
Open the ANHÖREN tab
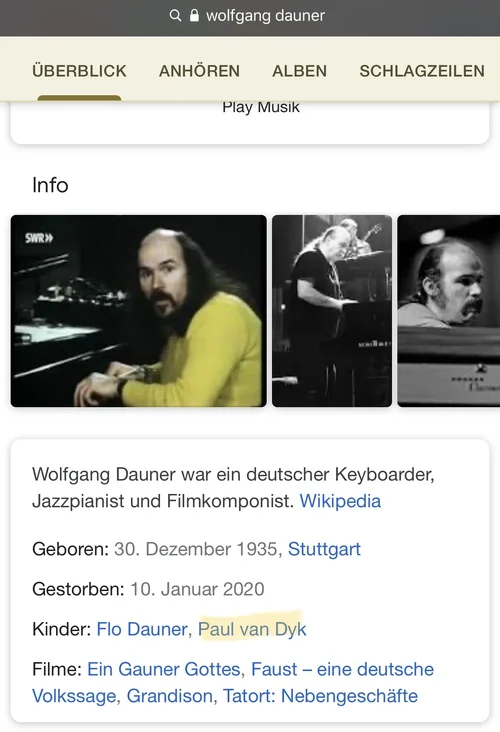coord(199,71)
